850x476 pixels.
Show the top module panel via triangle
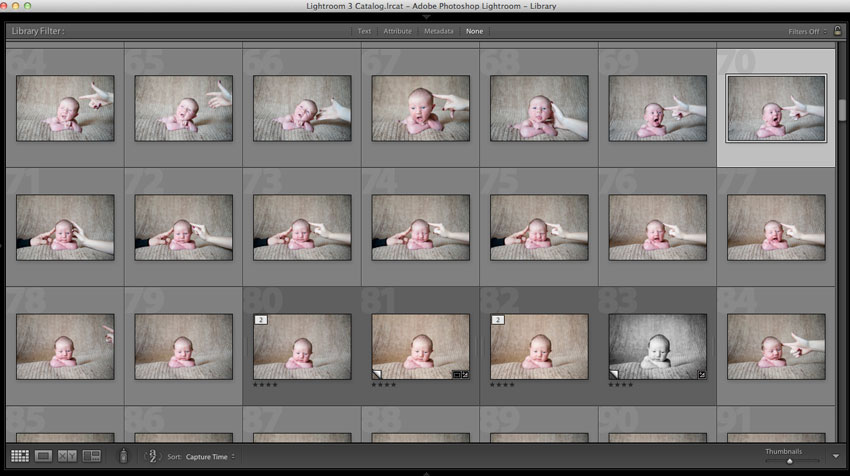pyautogui.click(x=426, y=17)
